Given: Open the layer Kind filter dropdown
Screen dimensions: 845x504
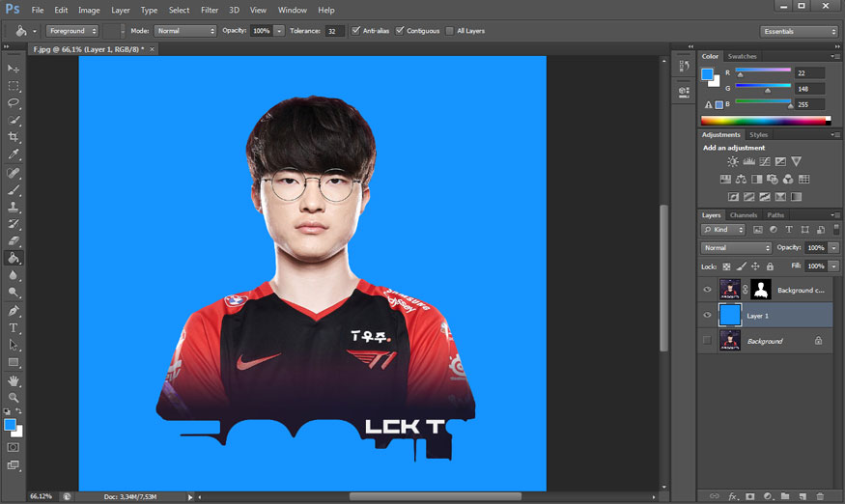Looking at the screenshot, I should [722, 230].
